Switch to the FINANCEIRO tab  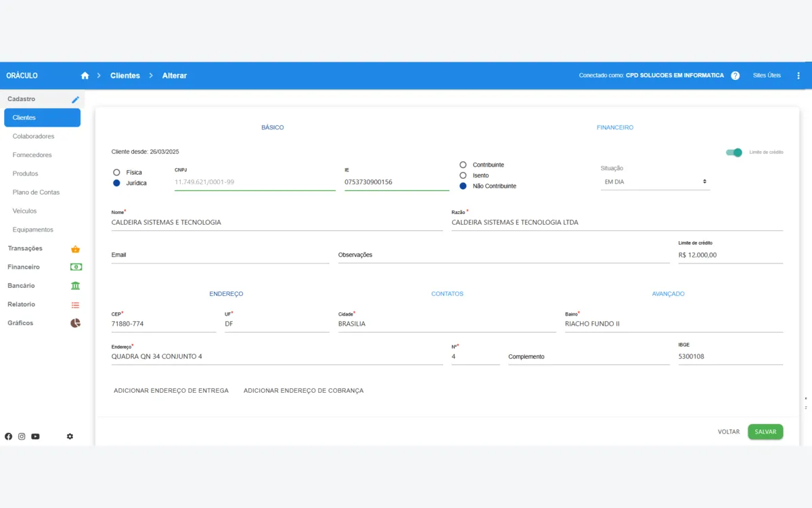[x=614, y=127]
